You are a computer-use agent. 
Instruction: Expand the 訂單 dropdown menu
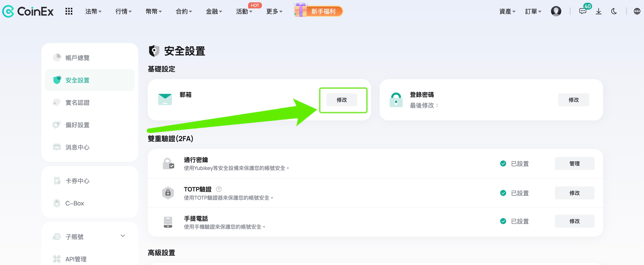click(x=533, y=11)
